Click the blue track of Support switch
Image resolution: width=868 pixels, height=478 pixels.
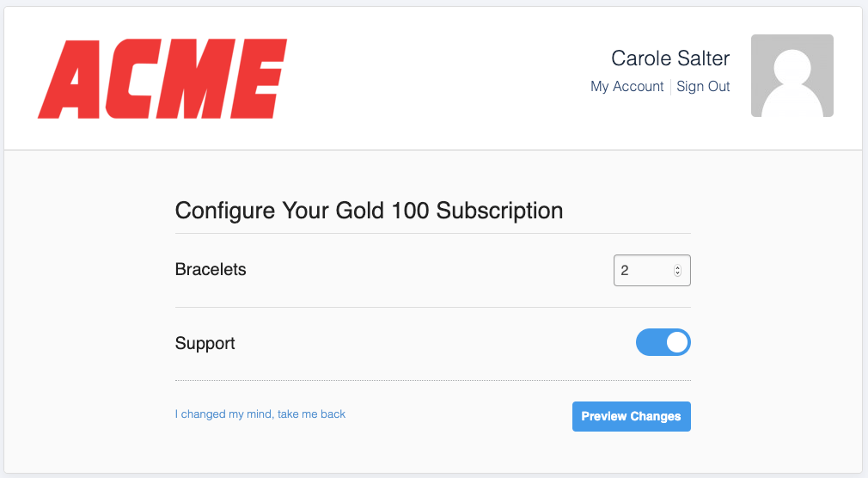pyautogui.click(x=650, y=342)
